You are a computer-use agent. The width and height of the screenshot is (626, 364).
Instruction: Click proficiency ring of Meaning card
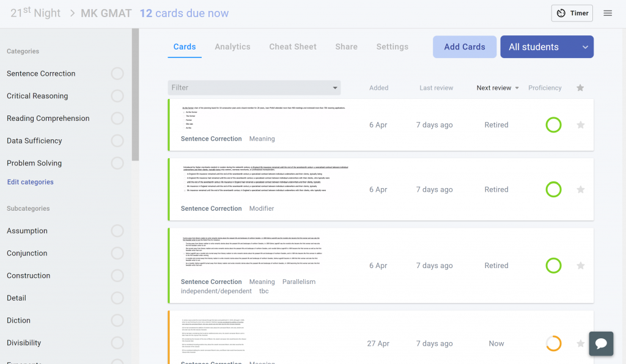(x=553, y=125)
